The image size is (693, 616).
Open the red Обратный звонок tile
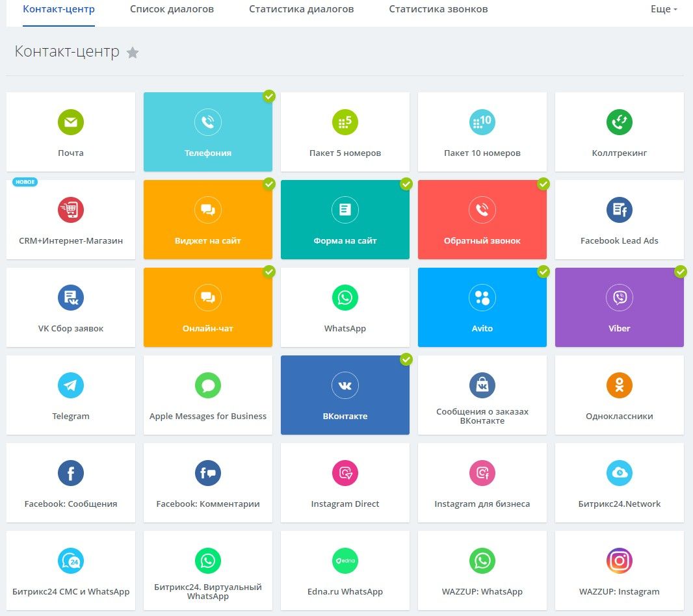[x=482, y=220]
